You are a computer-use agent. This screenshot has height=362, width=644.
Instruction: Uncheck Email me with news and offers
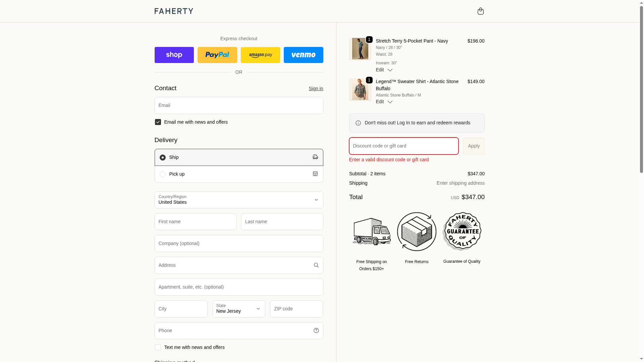pos(158,122)
